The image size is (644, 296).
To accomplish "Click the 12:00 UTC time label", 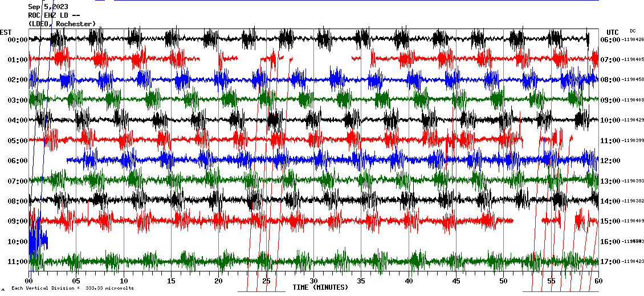I will tap(610, 160).
